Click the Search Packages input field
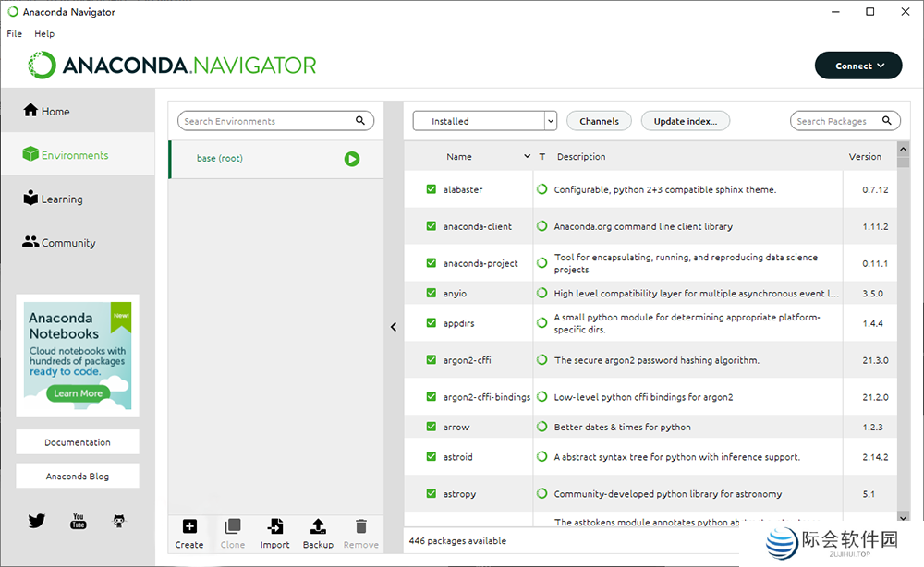The height and width of the screenshot is (567, 924). [836, 121]
